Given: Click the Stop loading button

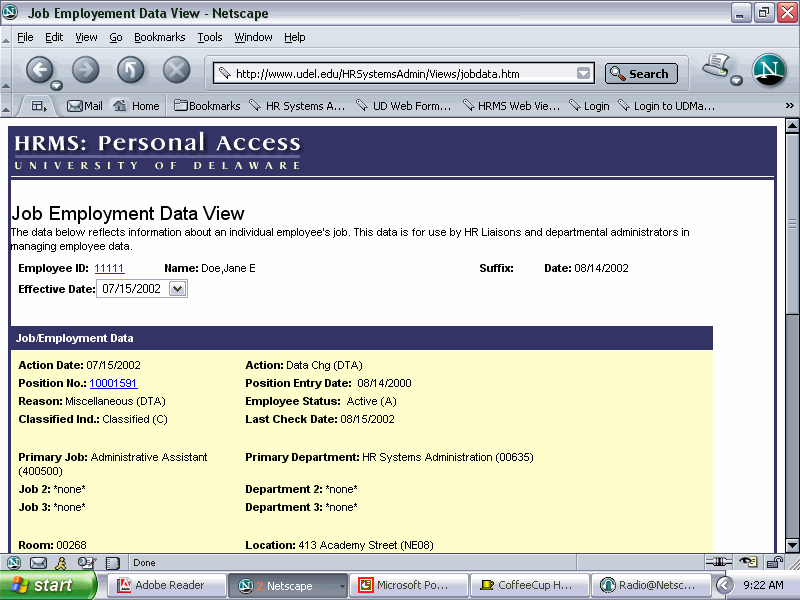Looking at the screenshot, I should pyautogui.click(x=177, y=70).
